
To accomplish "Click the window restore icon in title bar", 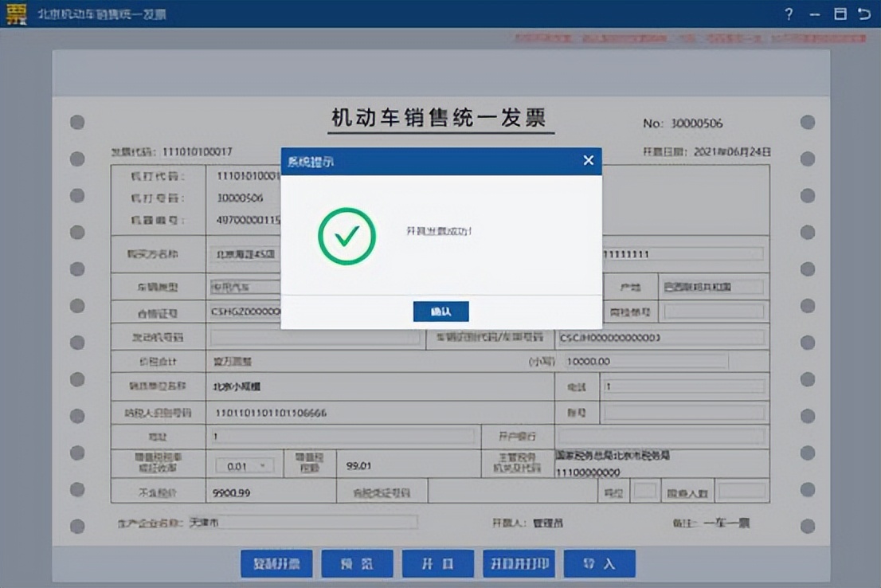I will point(842,14).
